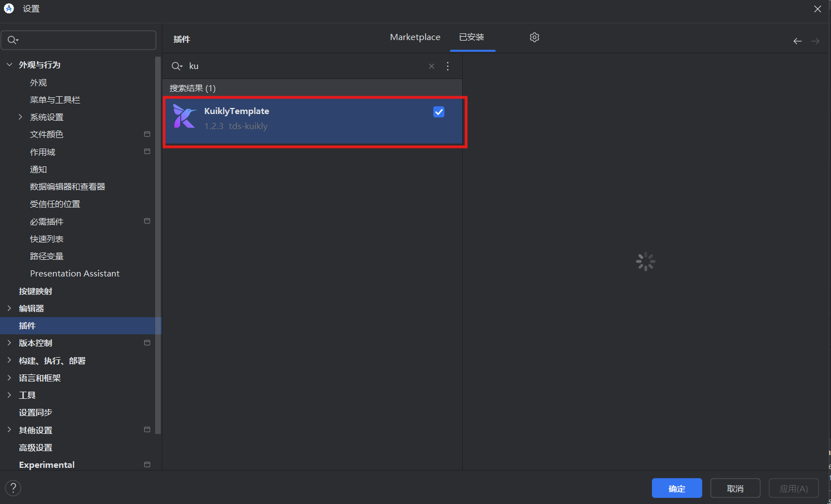Select 作用域 in the settings tree
831x504 pixels.
tap(43, 152)
